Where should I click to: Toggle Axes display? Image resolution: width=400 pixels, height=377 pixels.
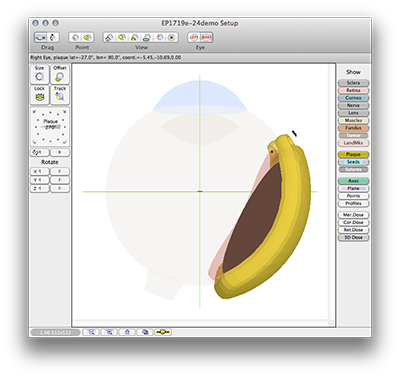click(353, 181)
